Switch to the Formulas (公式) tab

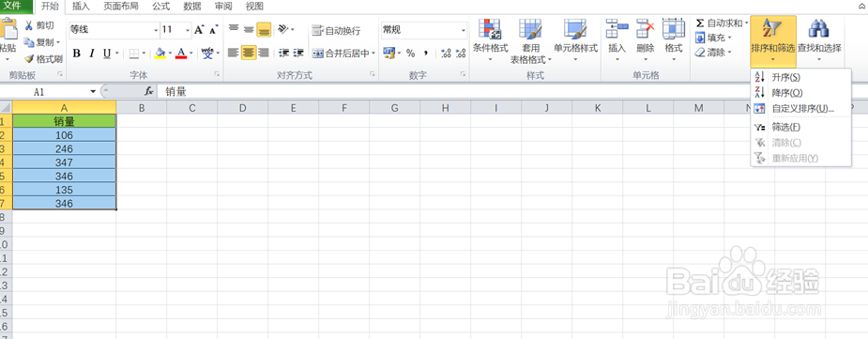[x=161, y=7]
